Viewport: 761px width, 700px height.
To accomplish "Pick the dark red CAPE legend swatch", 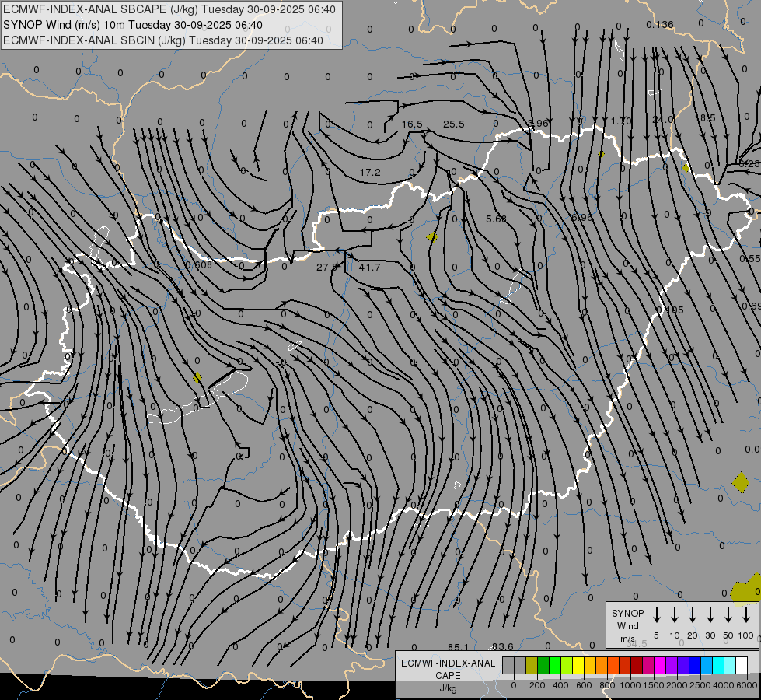I will click(637, 666).
